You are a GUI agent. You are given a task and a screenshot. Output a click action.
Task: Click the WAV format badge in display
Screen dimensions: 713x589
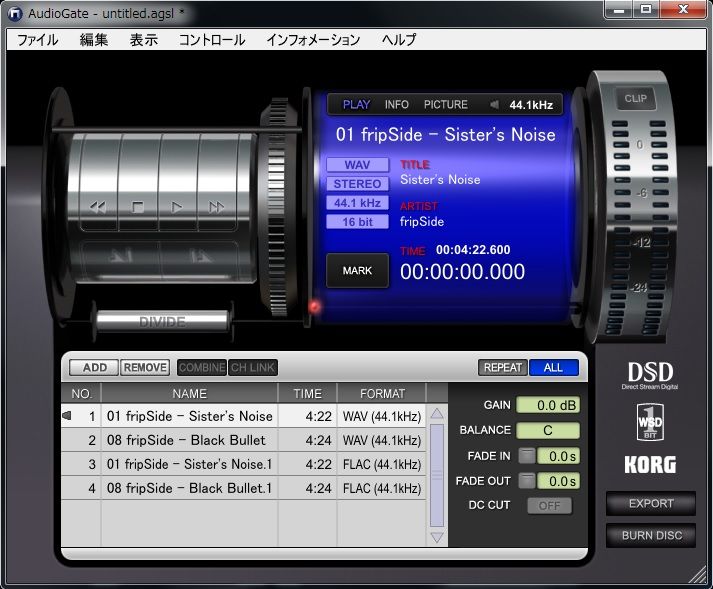[x=357, y=165]
